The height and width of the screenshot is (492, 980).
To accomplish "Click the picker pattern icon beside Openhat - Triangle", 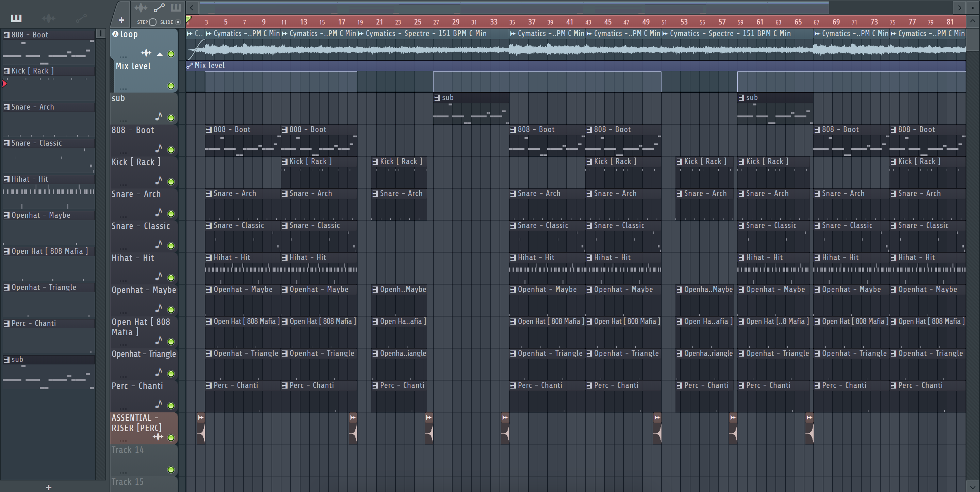I will tap(6, 287).
